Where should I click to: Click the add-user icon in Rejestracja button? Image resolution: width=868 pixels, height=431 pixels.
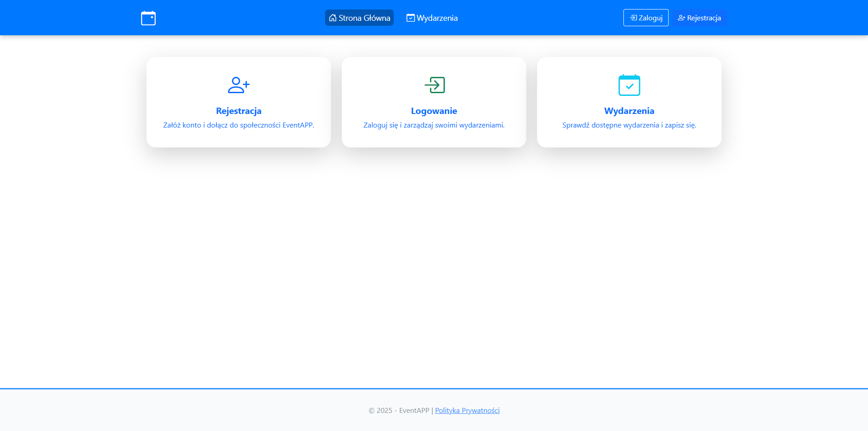point(681,18)
